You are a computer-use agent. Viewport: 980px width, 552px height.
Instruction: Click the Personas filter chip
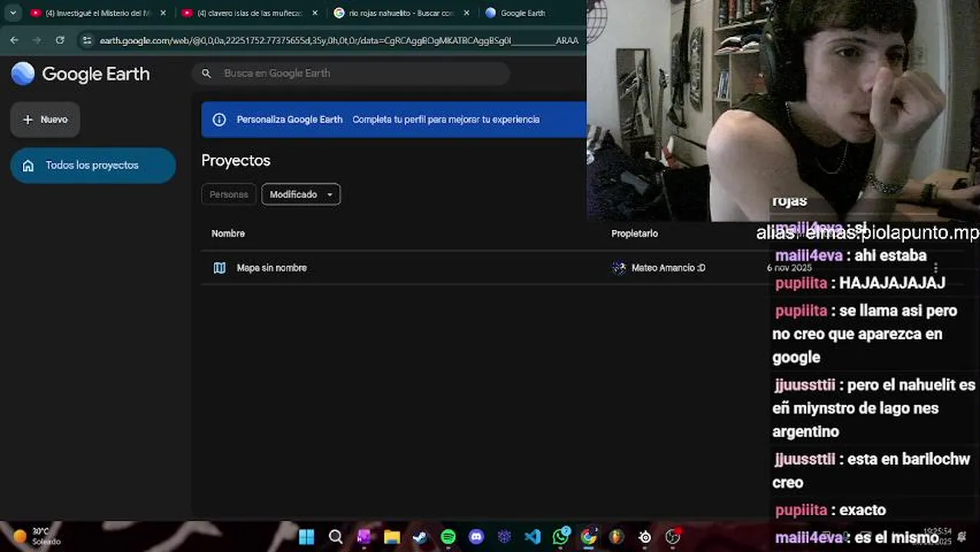click(229, 195)
